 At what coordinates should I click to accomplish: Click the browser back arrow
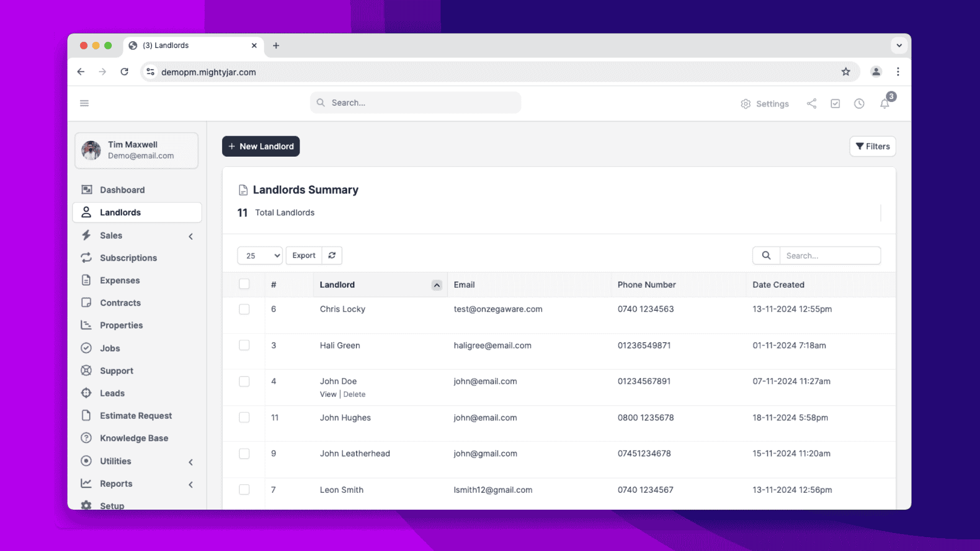click(x=81, y=72)
